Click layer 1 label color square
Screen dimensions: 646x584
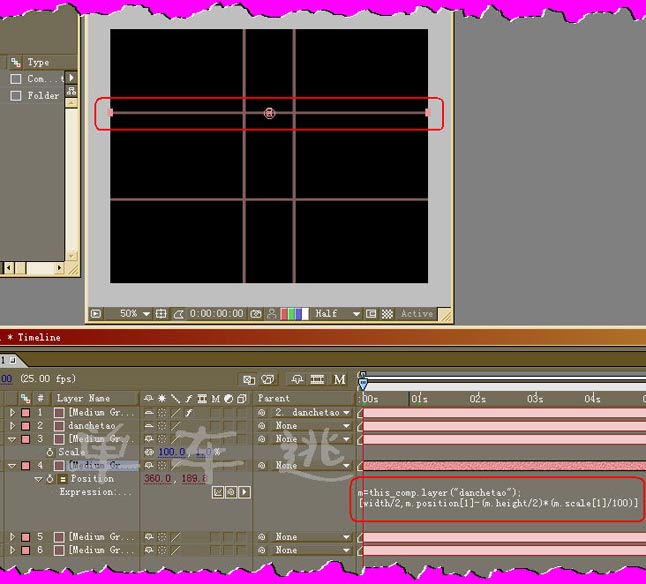[26, 412]
